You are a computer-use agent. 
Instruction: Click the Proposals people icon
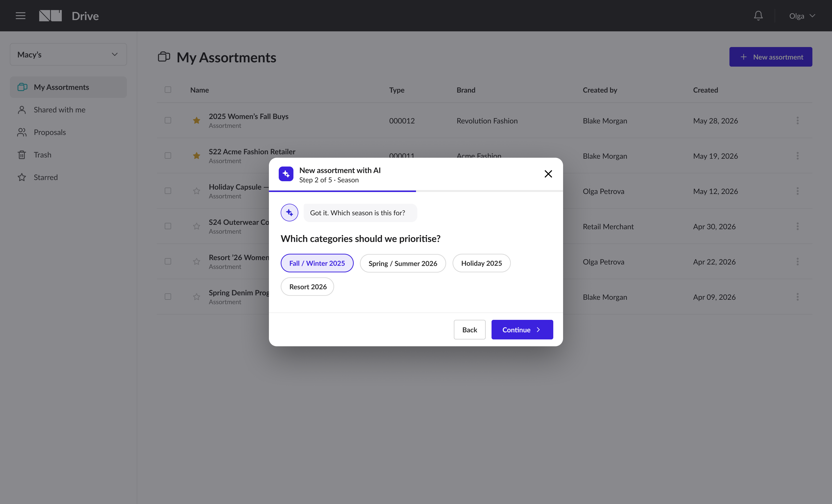22,132
